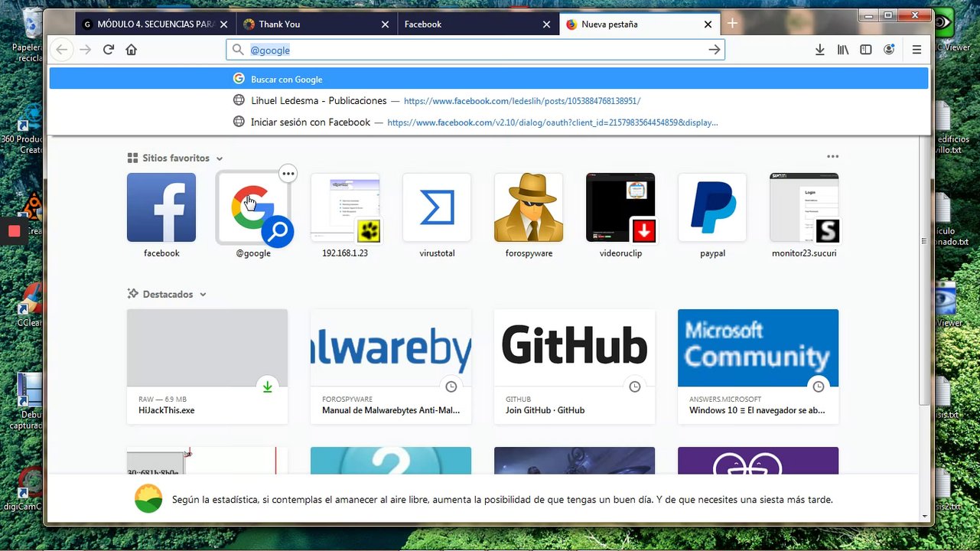Screen dimensions: 980x551
Task: Collapse the Sitios favoritos section
Action: click(x=220, y=158)
